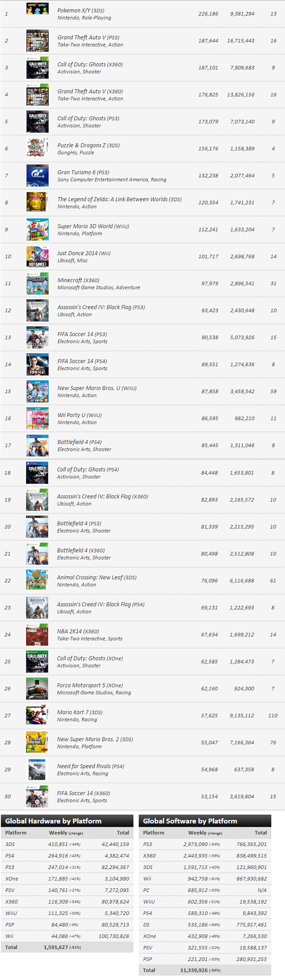Click the New Super Mario Bros. U title link
The height and width of the screenshot is (980, 285).
pyautogui.click(x=97, y=388)
